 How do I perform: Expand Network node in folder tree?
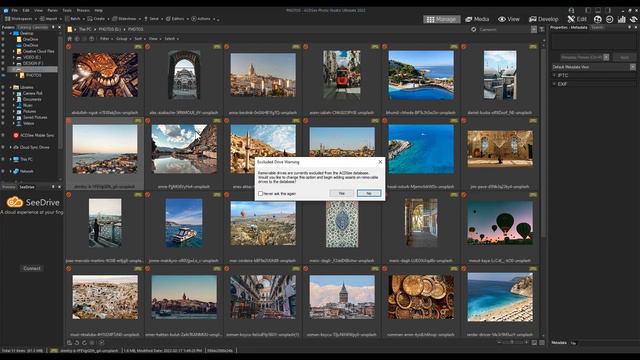pyautogui.click(x=11, y=171)
